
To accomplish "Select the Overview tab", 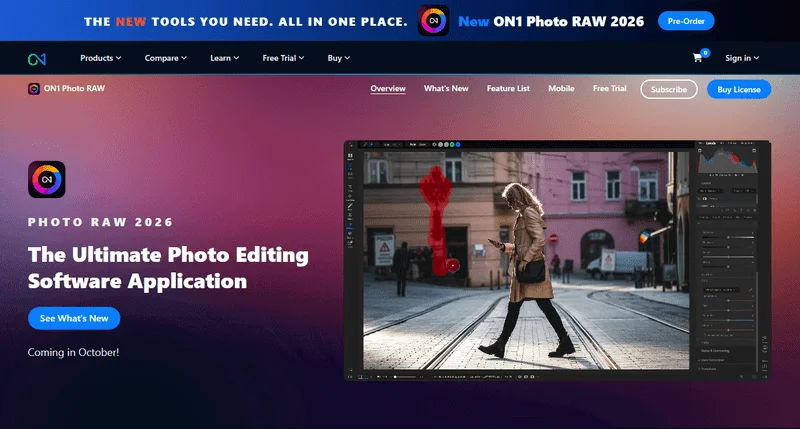I will coord(388,89).
